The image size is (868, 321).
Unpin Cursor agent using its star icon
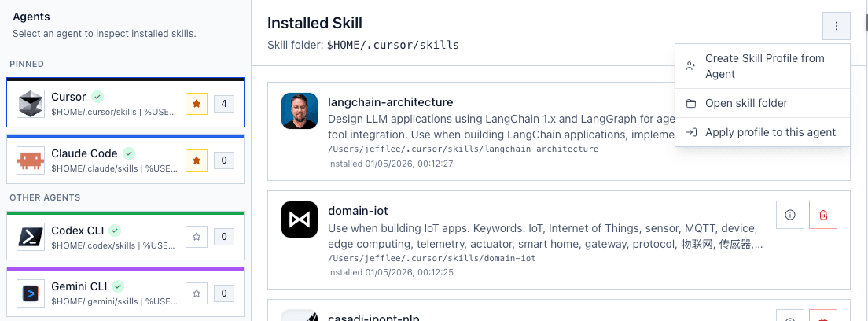coord(196,104)
